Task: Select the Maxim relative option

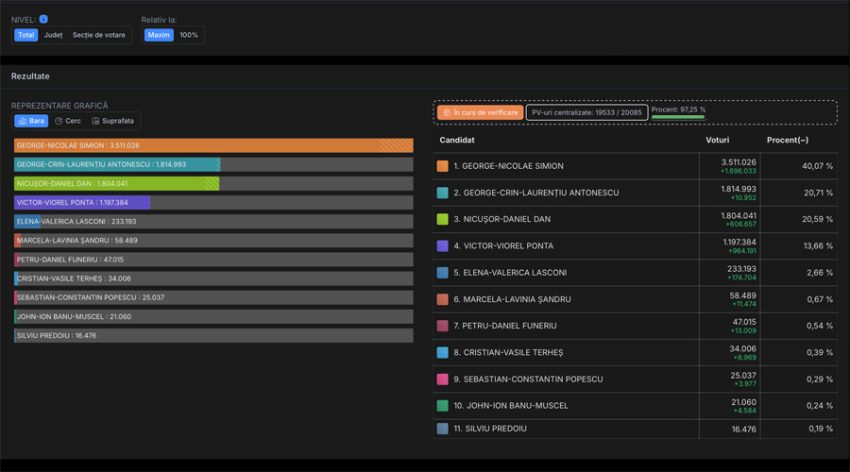Action: pyautogui.click(x=158, y=35)
